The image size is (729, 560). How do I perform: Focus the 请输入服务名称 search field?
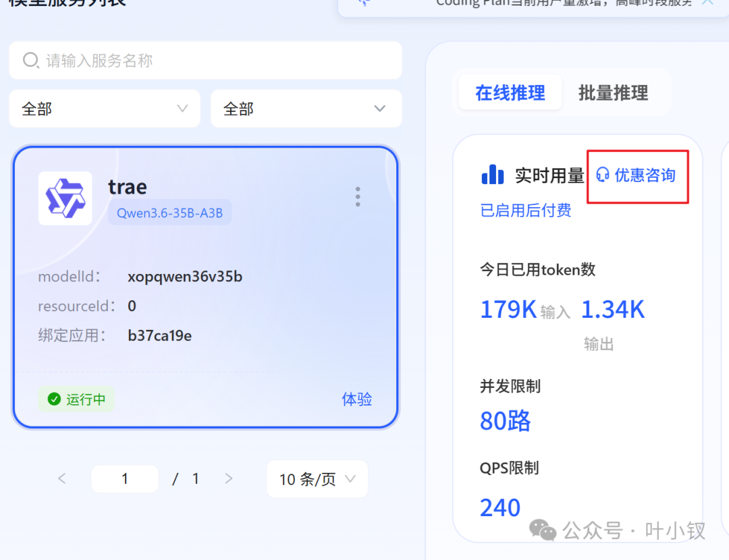pyautogui.click(x=205, y=61)
